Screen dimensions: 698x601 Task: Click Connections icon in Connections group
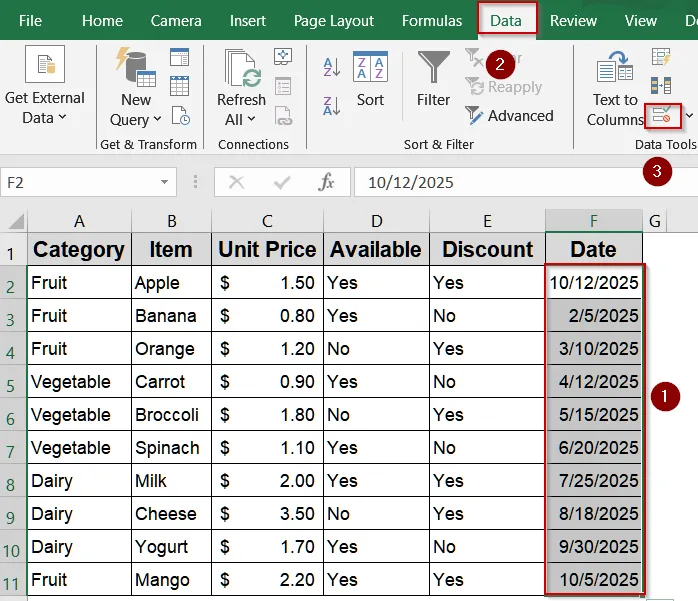(283, 57)
